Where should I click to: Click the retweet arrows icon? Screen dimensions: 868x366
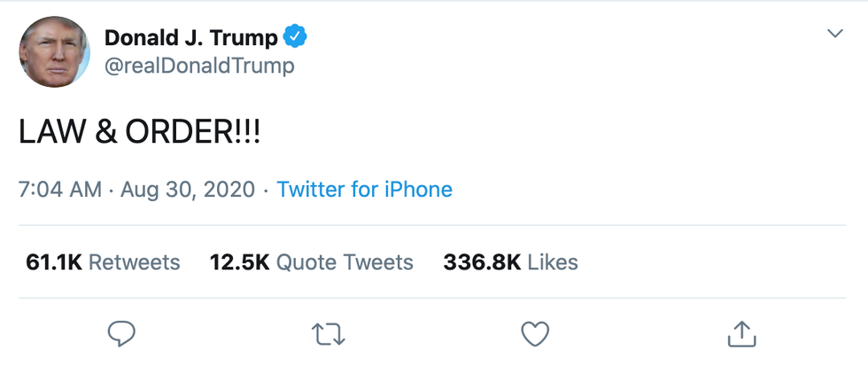[x=328, y=333]
